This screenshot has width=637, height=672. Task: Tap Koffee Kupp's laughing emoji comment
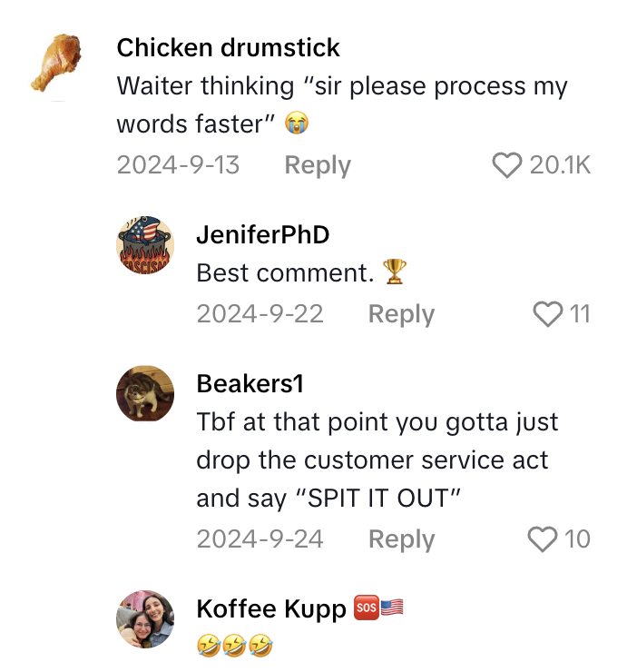coord(235,647)
